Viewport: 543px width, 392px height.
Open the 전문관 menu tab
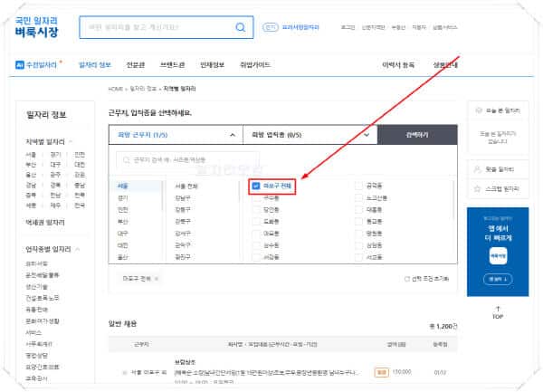pyautogui.click(x=136, y=65)
